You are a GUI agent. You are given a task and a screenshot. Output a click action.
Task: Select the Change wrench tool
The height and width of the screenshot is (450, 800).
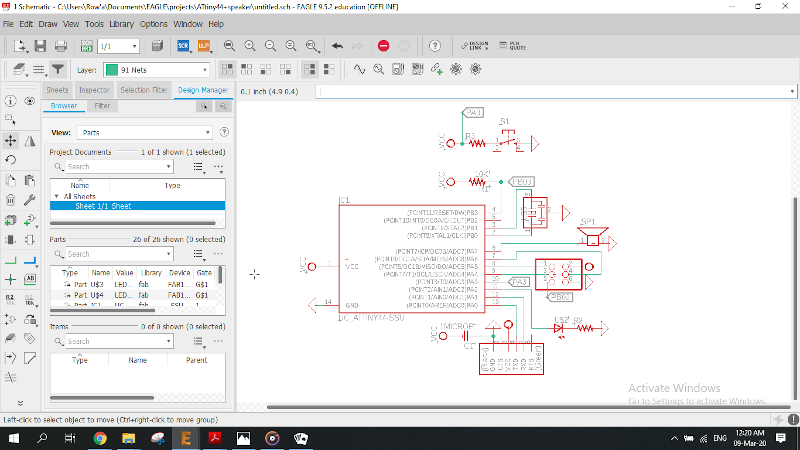point(30,200)
